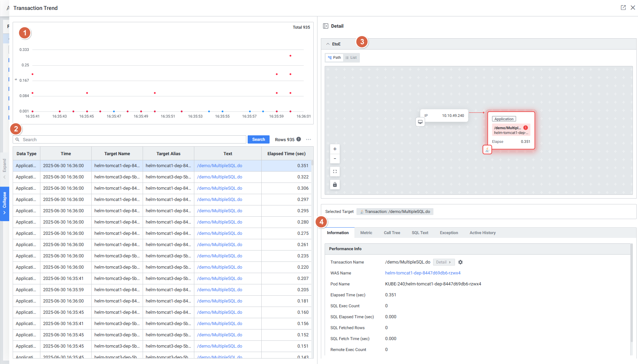Open Transaction Trend in new window
The image size is (638, 364).
point(623,8)
